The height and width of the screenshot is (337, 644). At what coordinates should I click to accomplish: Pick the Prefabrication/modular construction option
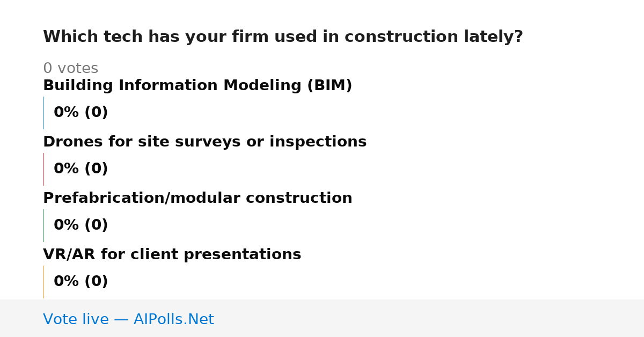(197, 199)
